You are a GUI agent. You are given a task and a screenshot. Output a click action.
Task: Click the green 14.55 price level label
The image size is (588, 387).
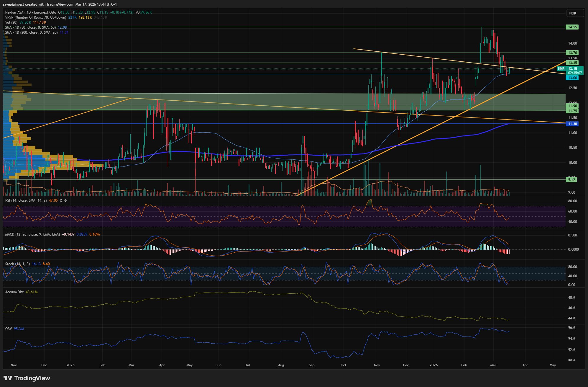point(572,27)
